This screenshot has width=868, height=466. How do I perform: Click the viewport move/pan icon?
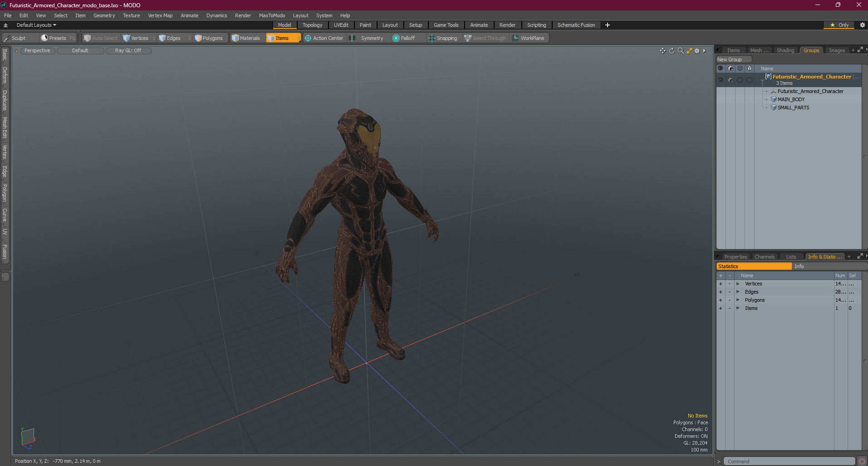pyautogui.click(x=662, y=51)
